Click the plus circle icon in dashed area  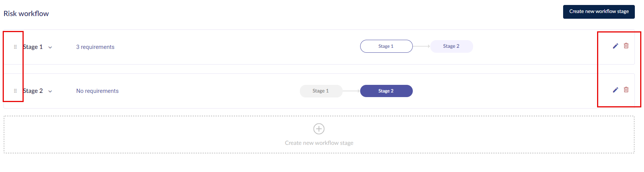[x=319, y=129]
